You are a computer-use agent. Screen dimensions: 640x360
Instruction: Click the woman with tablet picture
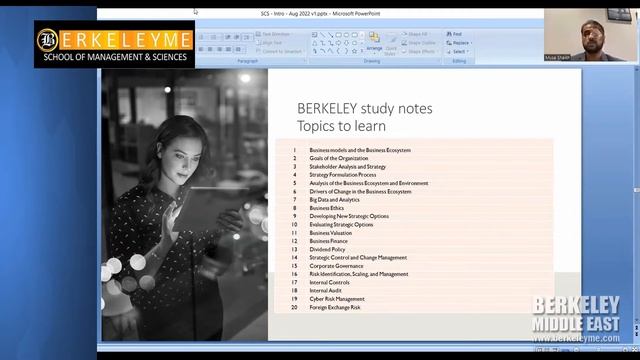184,204
